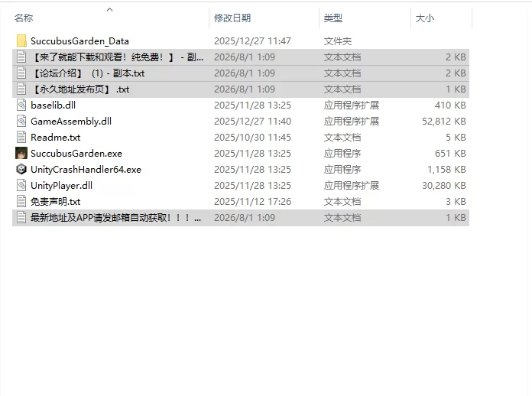Click the 651 KB size value

pyautogui.click(x=450, y=154)
